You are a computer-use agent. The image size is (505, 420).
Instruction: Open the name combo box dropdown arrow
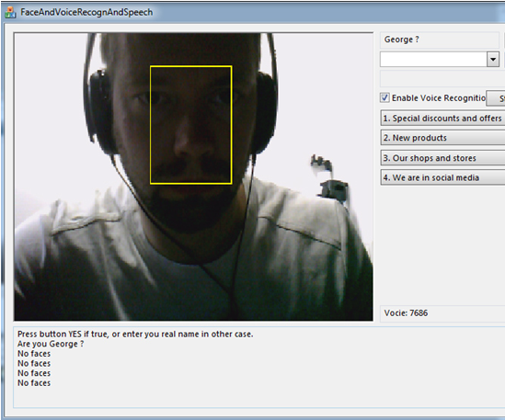pyautogui.click(x=493, y=59)
